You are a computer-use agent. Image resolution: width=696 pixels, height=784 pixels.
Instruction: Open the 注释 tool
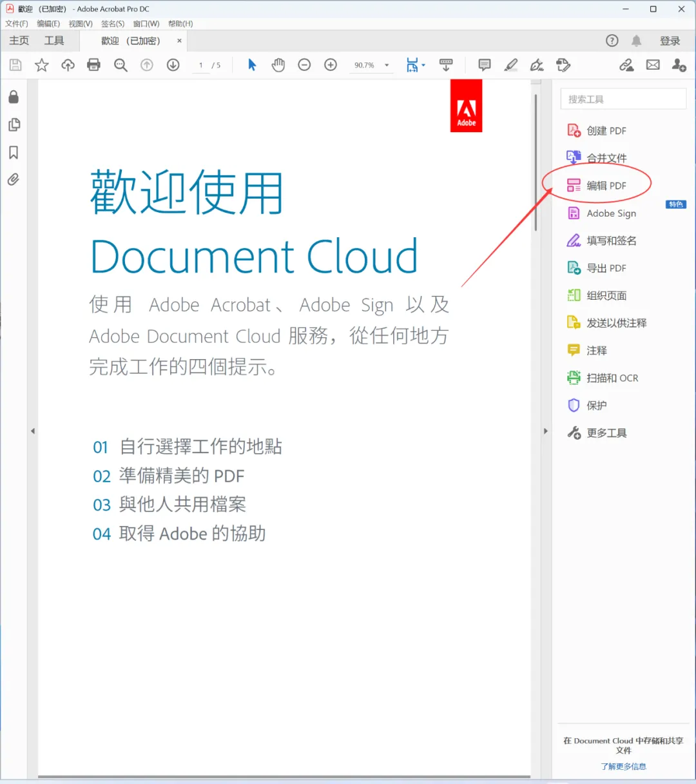[587, 351]
